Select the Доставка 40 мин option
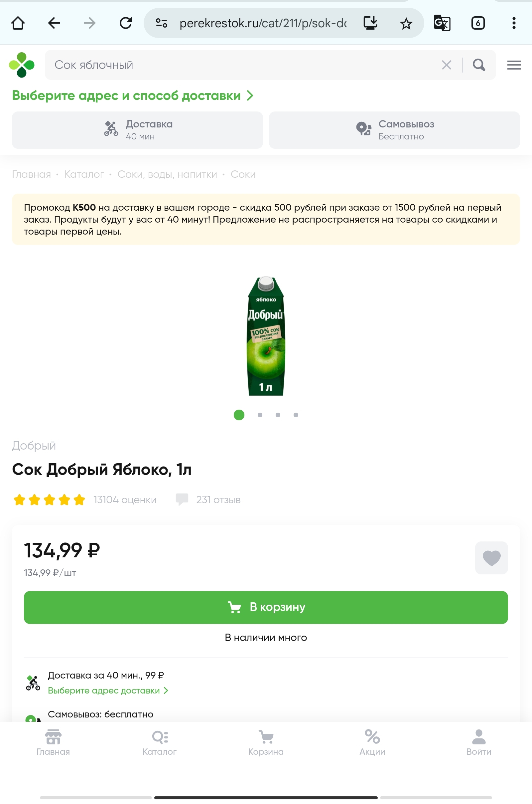 tap(137, 130)
